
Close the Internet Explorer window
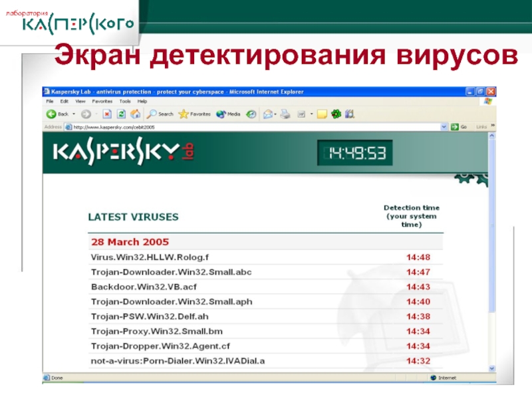(x=491, y=92)
